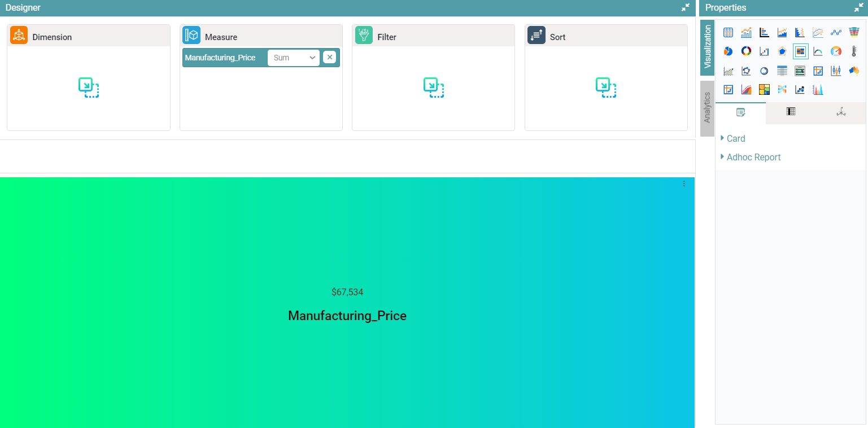The width and height of the screenshot is (868, 428).
Task: Select the treemap visualization icon
Action: click(x=764, y=89)
